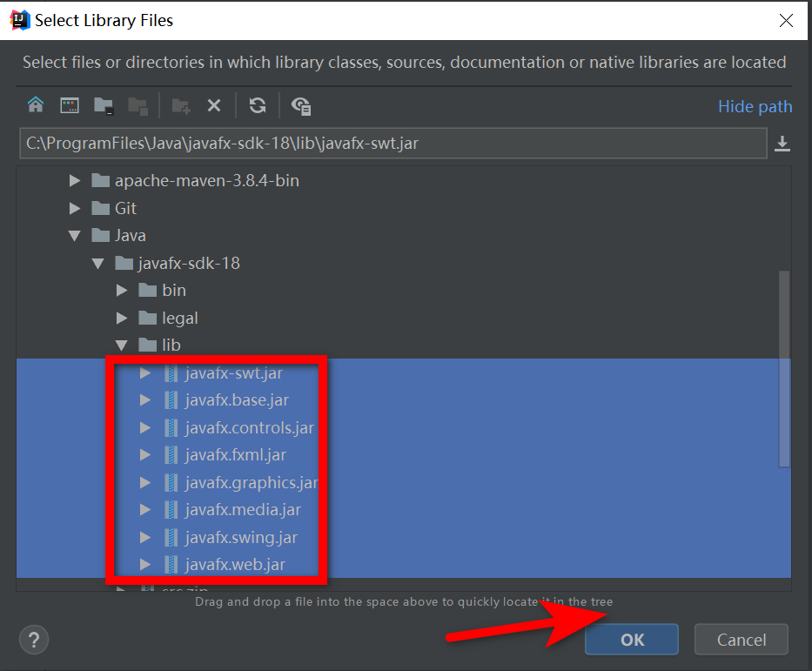Expand the apache-maven-3.8.4-bin folder
The height and width of the screenshot is (671, 812).
pyautogui.click(x=75, y=181)
